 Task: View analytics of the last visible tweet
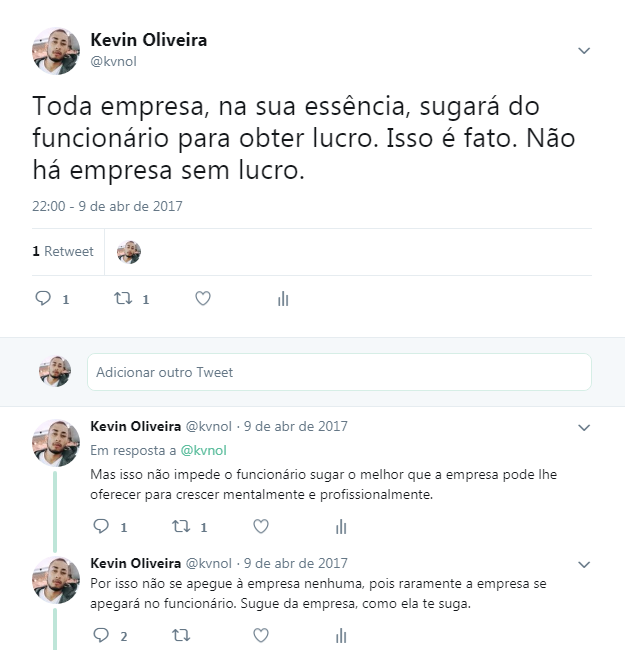click(x=341, y=635)
